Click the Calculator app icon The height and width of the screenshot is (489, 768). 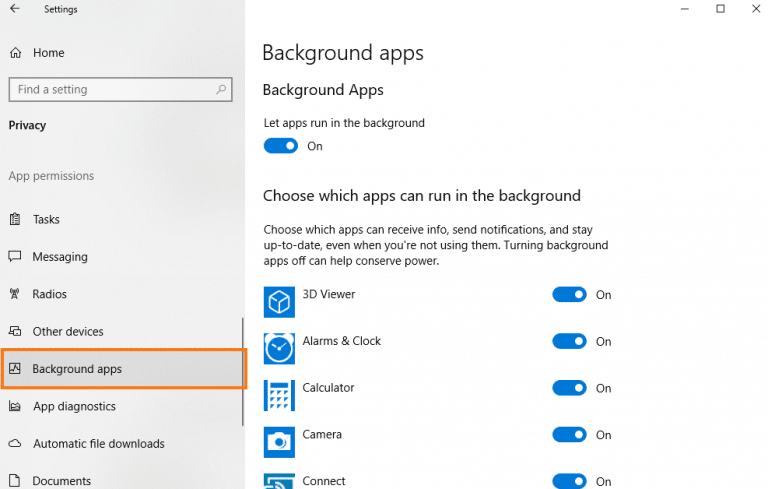(279, 395)
